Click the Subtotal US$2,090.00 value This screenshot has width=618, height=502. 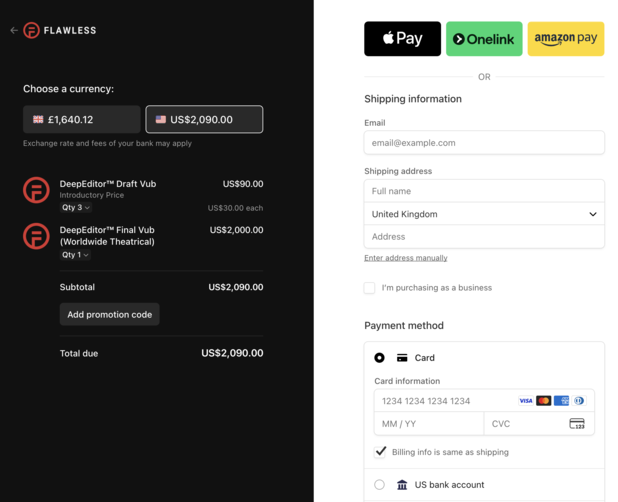click(x=236, y=287)
